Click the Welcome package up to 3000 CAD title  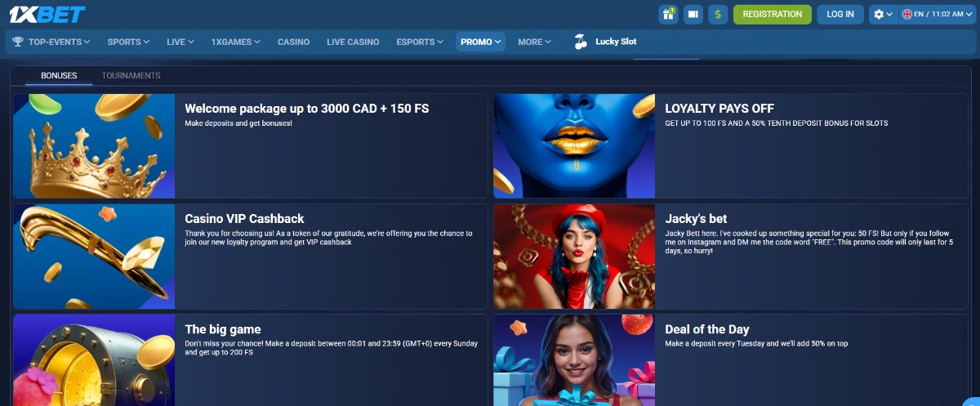tap(307, 108)
